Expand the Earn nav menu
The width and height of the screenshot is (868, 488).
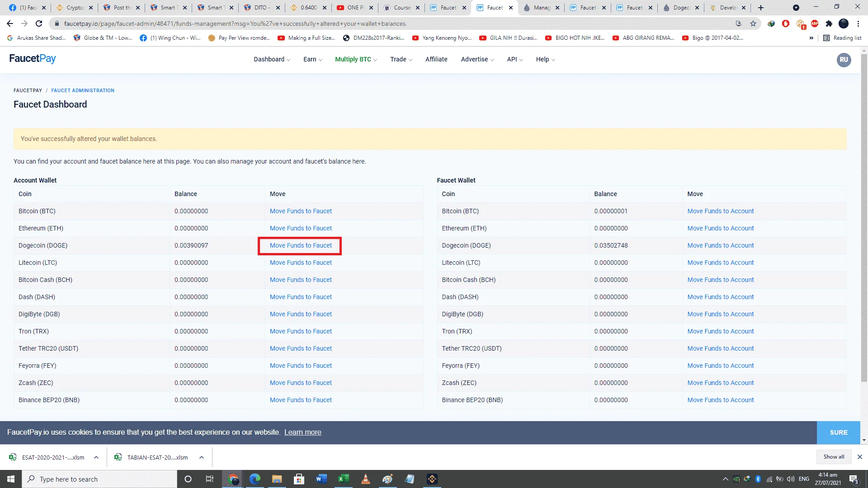pyautogui.click(x=312, y=59)
